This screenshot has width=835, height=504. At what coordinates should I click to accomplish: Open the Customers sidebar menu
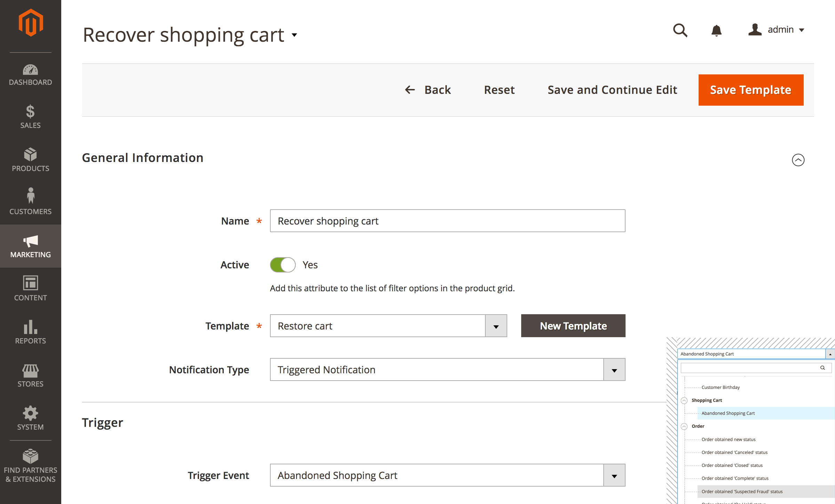coord(31,203)
